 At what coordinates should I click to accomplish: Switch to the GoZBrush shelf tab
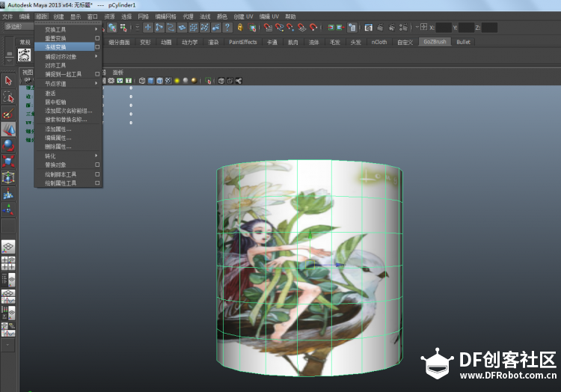(435, 42)
